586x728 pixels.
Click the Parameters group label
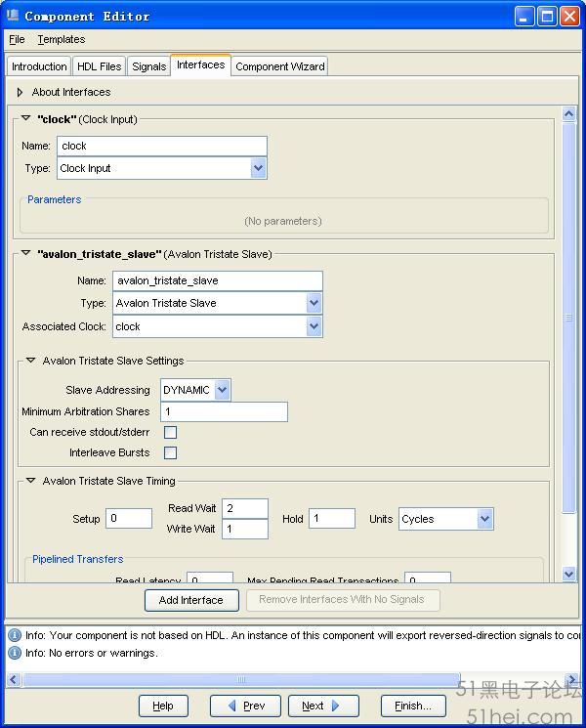pyautogui.click(x=55, y=199)
